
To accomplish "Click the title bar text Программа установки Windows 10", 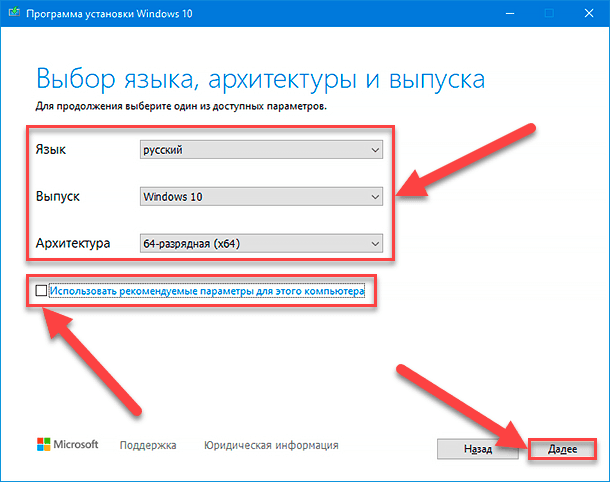I will [109, 14].
